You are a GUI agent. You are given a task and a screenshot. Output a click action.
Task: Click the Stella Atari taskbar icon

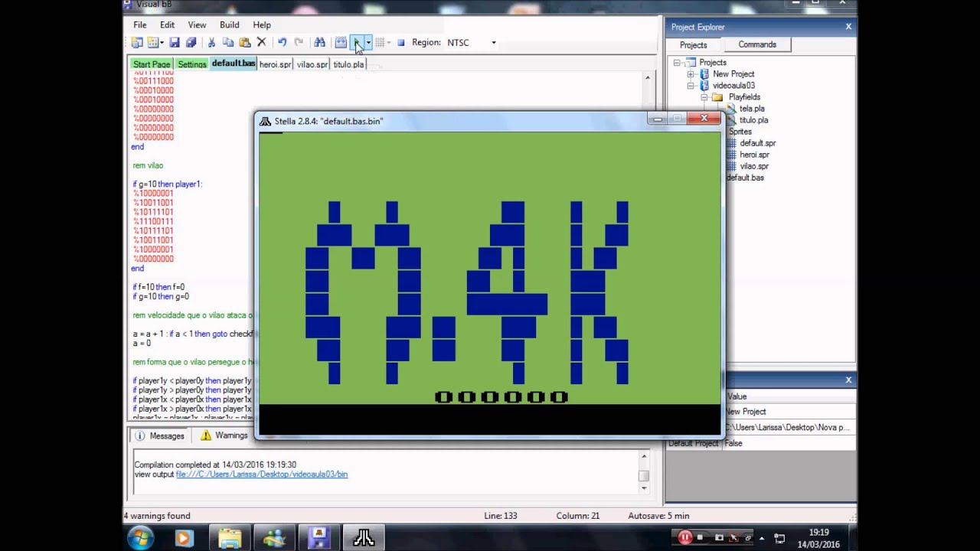pyautogui.click(x=364, y=538)
